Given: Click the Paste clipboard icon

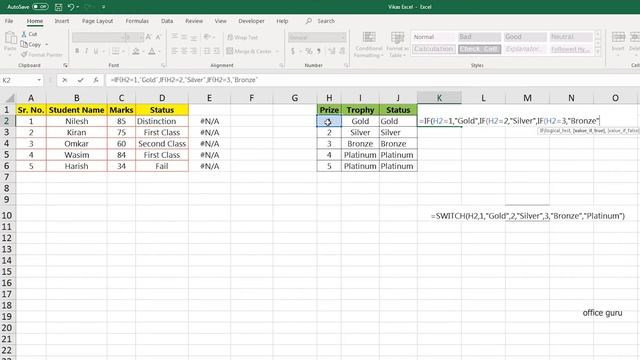Looking at the screenshot, I should tap(10, 38).
